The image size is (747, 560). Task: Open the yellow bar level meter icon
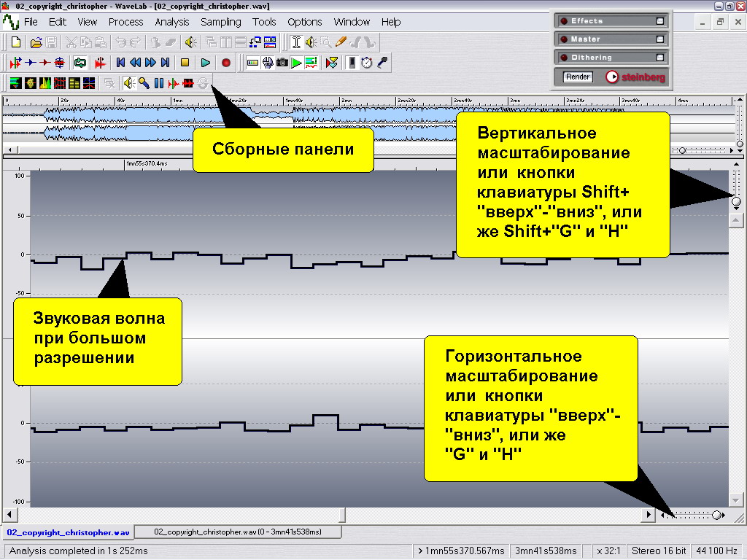[x=74, y=83]
